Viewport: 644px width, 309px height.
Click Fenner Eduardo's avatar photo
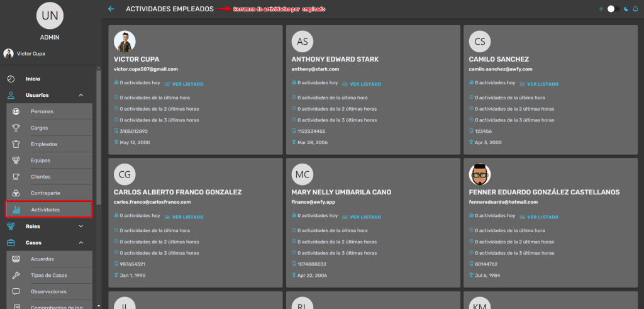[480, 174]
